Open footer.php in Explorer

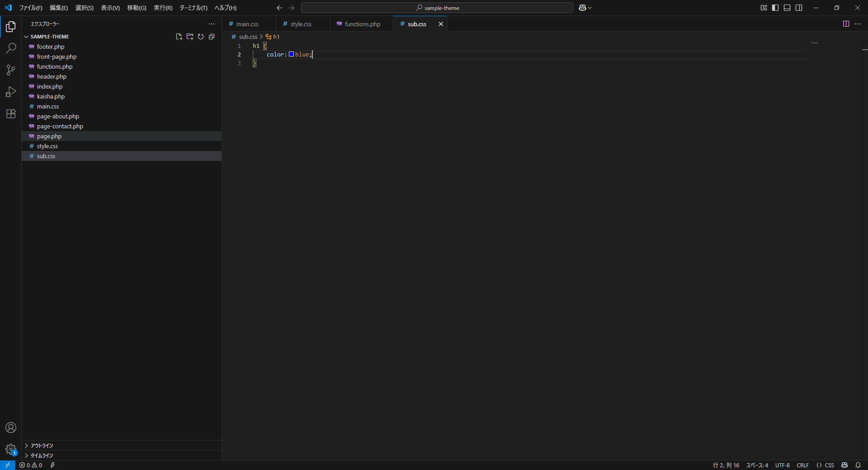pyautogui.click(x=122, y=47)
